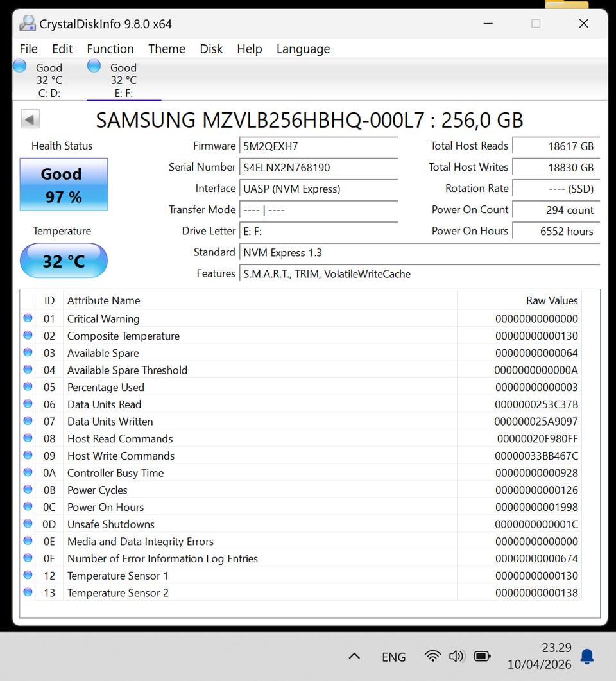Click the Raw Values column header
The width and height of the screenshot is (616, 681).
click(x=519, y=300)
